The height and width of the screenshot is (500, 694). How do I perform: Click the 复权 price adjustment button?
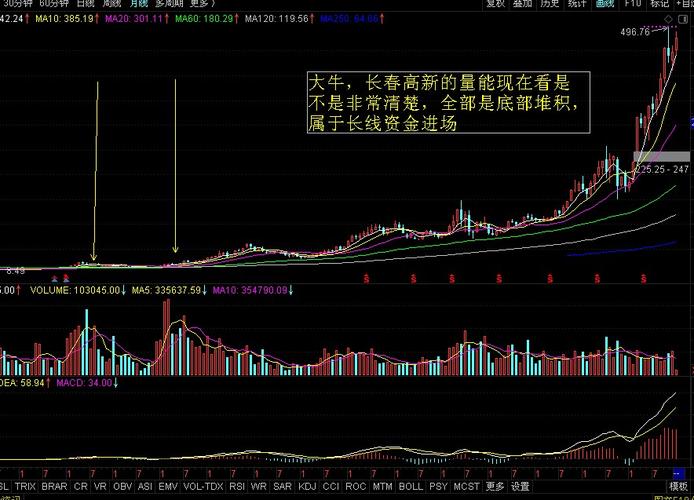click(495, 4)
